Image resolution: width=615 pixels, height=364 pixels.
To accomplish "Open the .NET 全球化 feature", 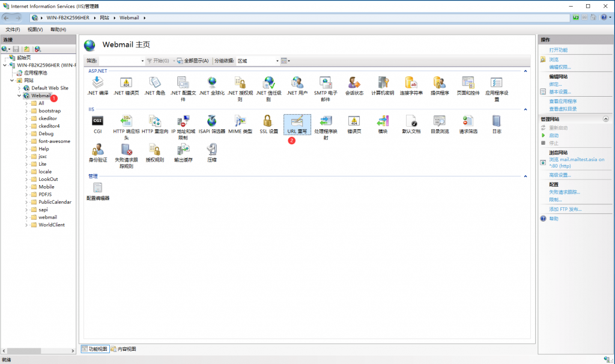I will (x=212, y=86).
